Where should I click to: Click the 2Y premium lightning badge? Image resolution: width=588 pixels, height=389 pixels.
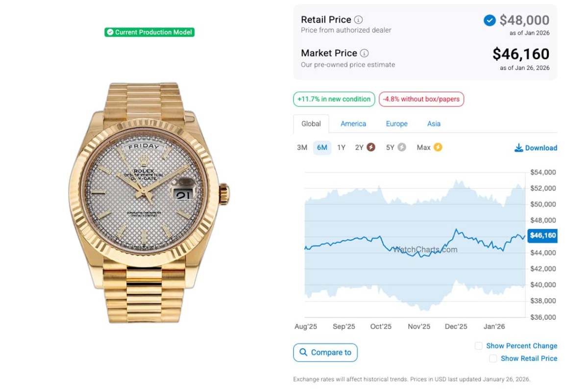(x=371, y=147)
